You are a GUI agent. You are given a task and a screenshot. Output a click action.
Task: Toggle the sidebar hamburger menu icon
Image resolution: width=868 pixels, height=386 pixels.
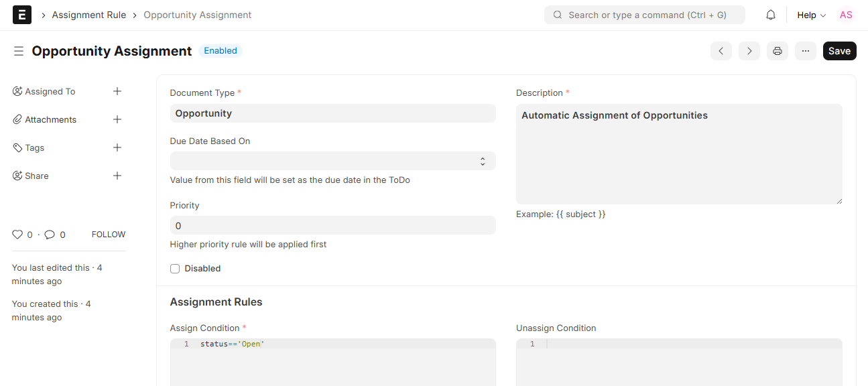point(19,51)
